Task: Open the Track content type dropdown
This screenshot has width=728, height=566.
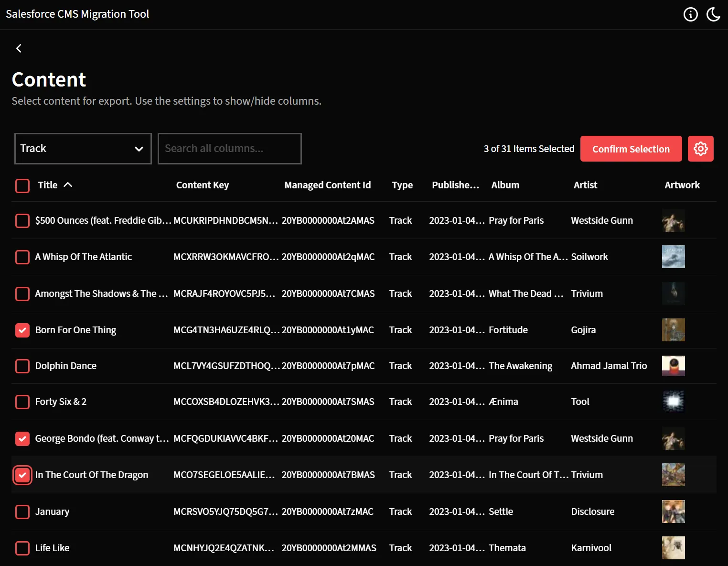Action: [83, 149]
